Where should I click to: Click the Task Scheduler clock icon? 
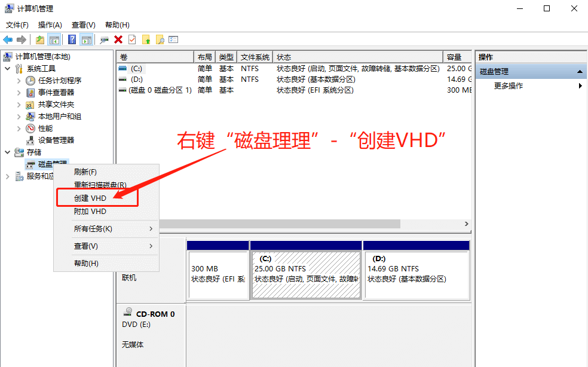point(30,81)
